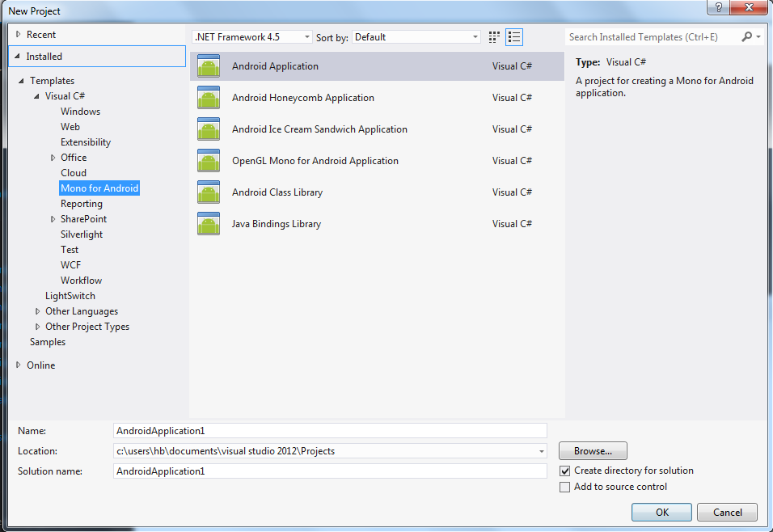Image resolution: width=773 pixels, height=532 pixels.
Task: Switch to medium icons list view
Action: pos(514,37)
